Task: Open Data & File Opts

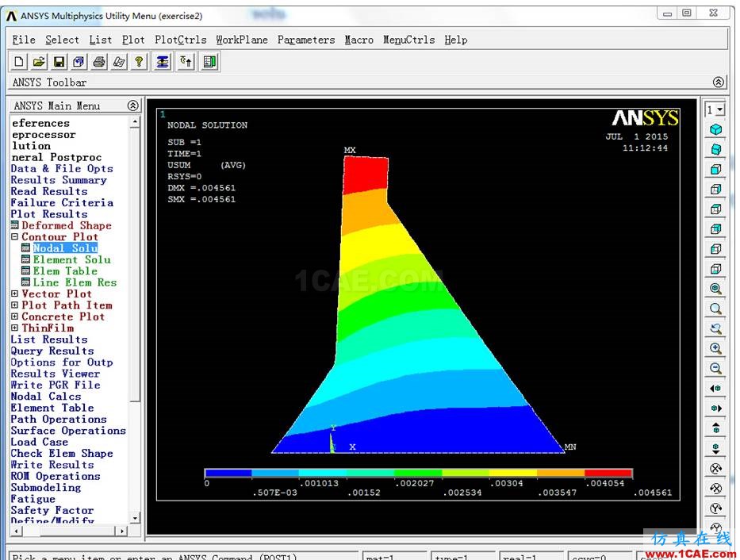Action: point(62,168)
